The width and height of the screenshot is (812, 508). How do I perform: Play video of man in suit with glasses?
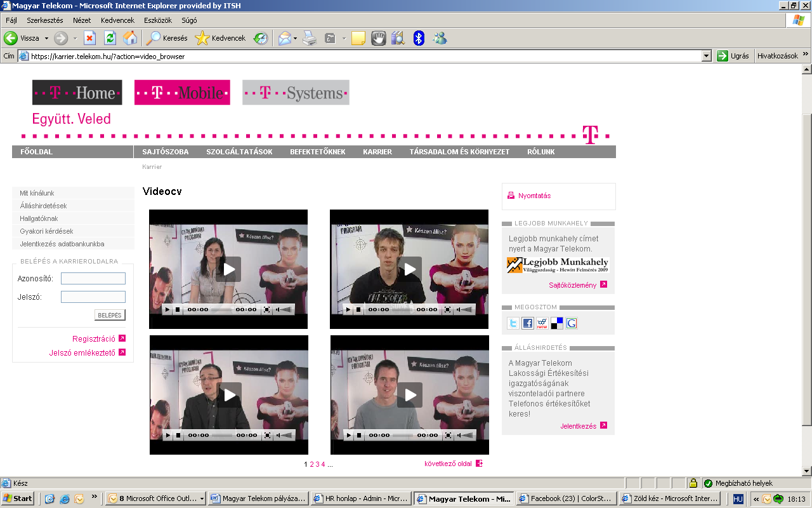coord(229,395)
